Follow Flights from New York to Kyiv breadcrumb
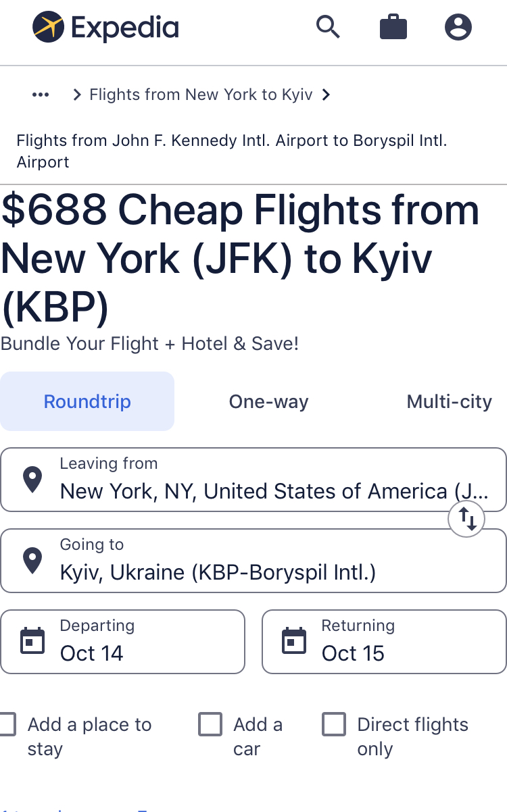The height and width of the screenshot is (812, 507). point(201,95)
